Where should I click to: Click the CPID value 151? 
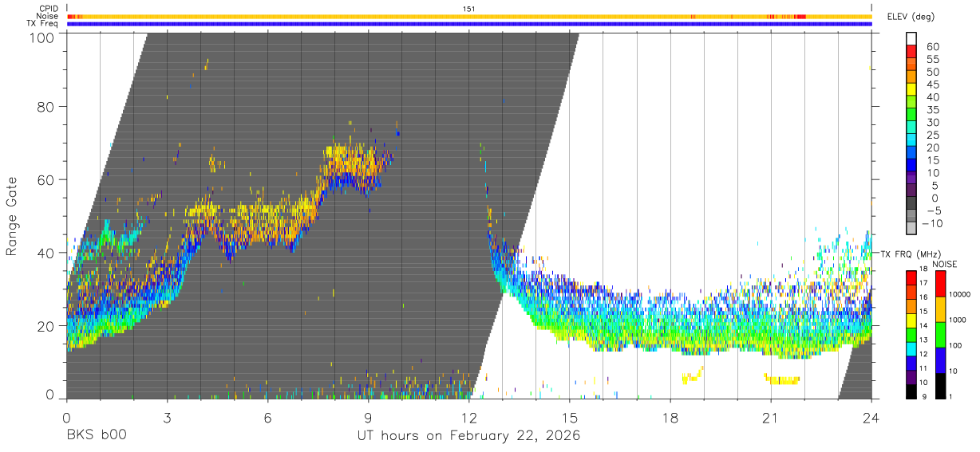(469, 9)
